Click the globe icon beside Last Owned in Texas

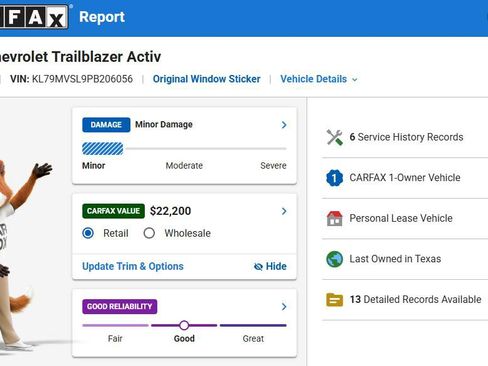tap(335, 259)
